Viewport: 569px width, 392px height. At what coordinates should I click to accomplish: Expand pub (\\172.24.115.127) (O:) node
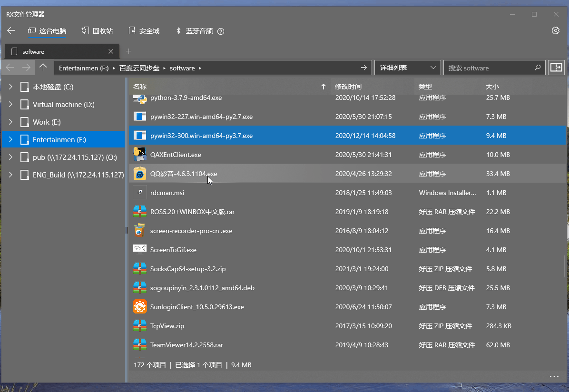pyautogui.click(x=10, y=157)
